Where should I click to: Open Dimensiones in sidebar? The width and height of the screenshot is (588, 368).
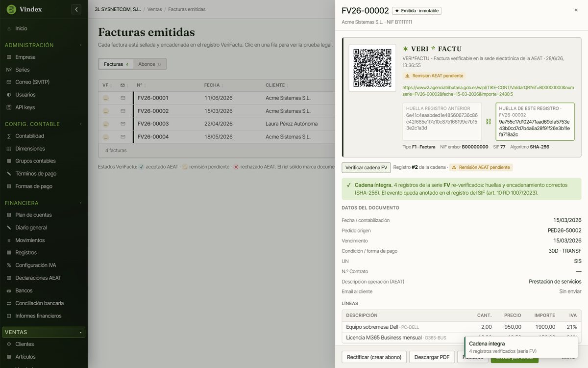tap(30, 149)
